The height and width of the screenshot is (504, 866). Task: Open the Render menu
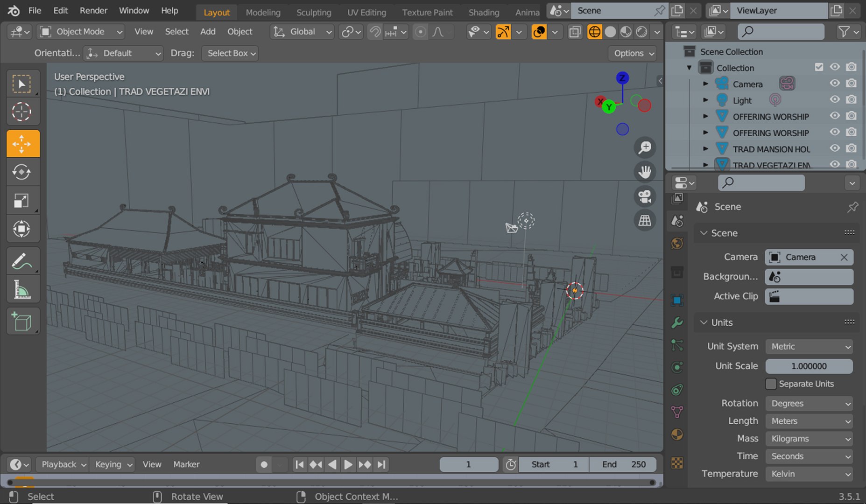pos(93,10)
